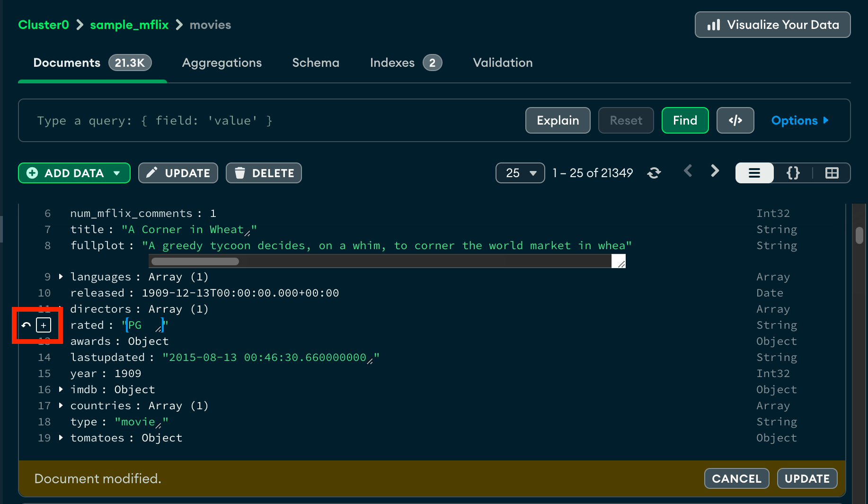Switch to JSON view mode
868x504 pixels.
[x=793, y=173]
